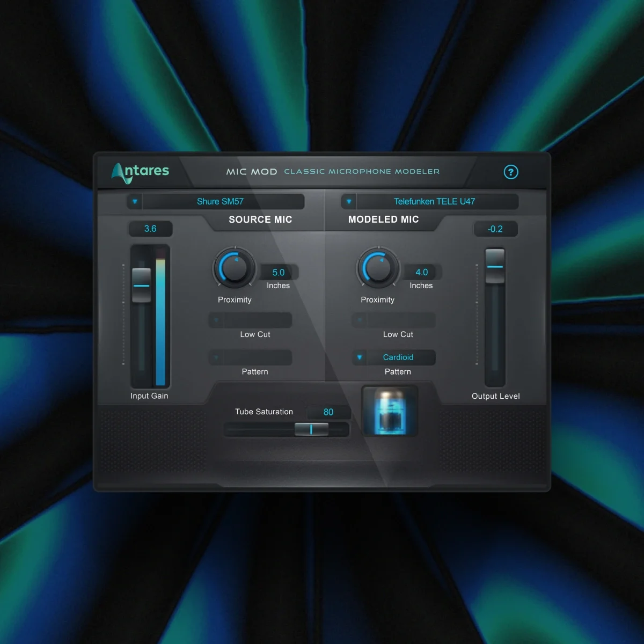The image size is (644, 644).
Task: Click the input level meter bar
Action: pyautogui.click(x=160, y=317)
